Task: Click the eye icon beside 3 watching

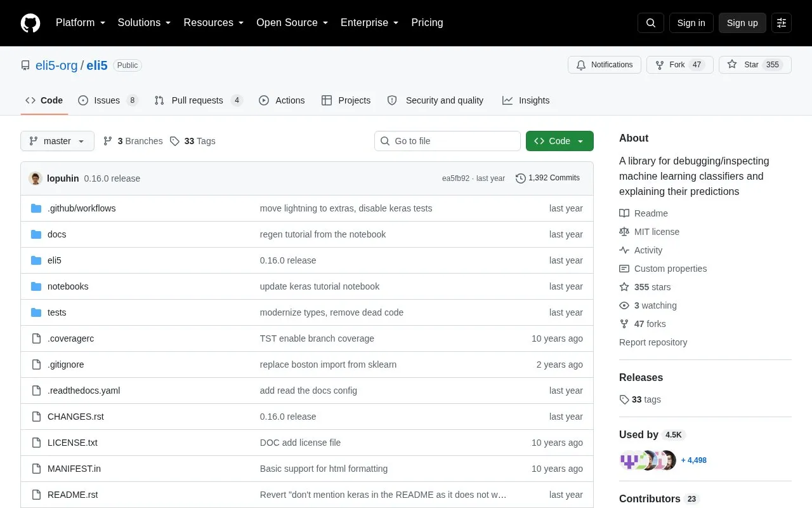Action: pos(624,305)
